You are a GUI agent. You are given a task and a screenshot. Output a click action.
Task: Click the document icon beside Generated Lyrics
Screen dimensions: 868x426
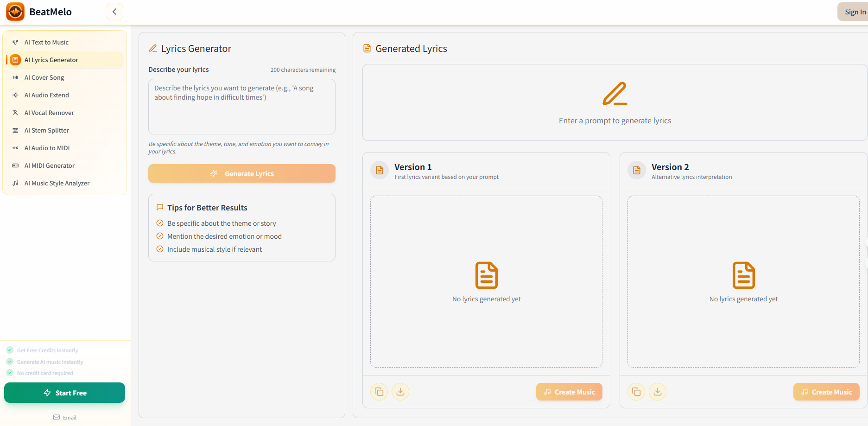coord(367,48)
